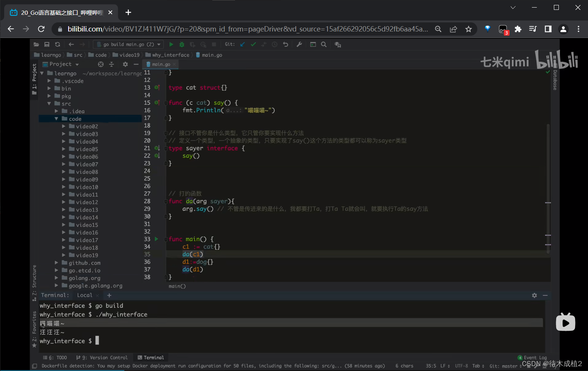Hide the Project panel with the minus icon
Image resolution: width=588 pixels, height=371 pixels.
click(x=136, y=64)
